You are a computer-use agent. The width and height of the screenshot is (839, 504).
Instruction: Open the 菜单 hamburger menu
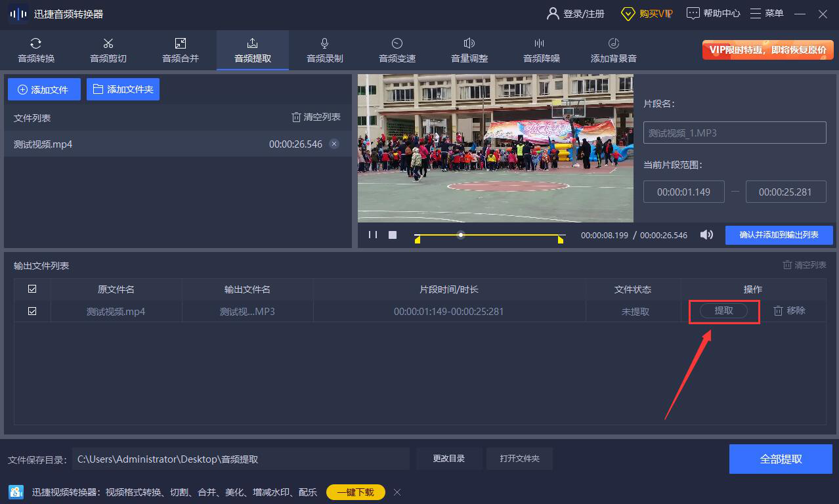(767, 13)
